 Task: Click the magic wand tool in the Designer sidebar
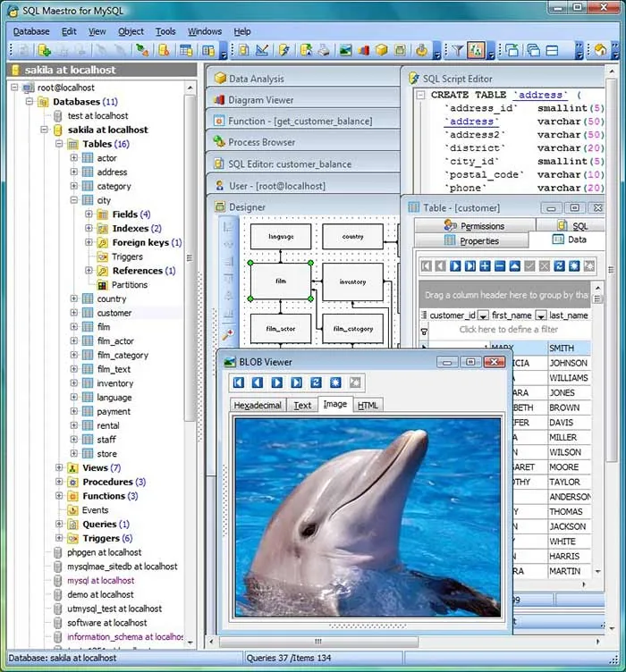[228, 334]
